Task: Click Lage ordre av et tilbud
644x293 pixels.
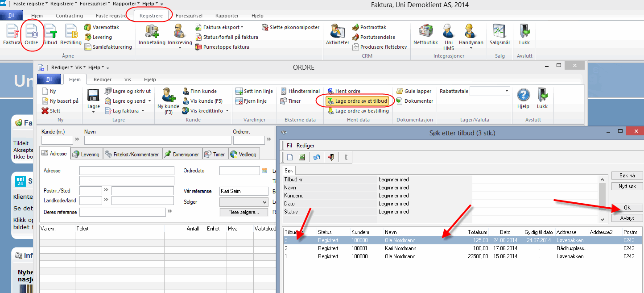Action: 357,101
